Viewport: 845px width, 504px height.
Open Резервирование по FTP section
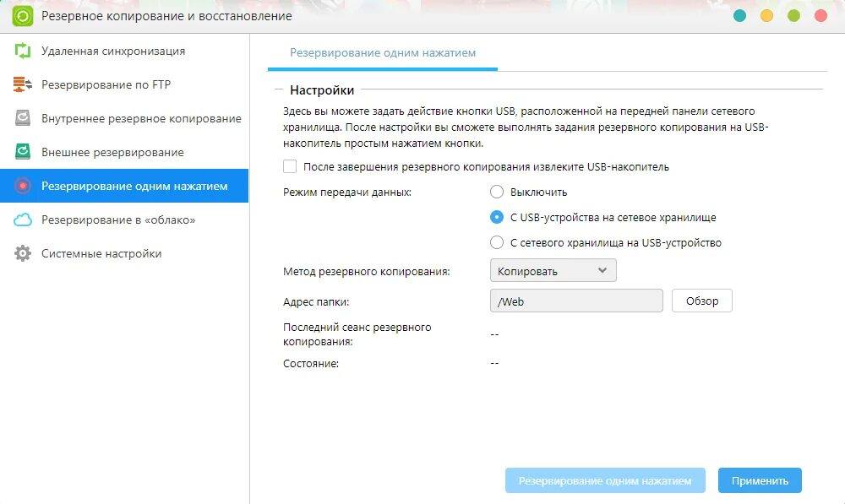coord(124,84)
